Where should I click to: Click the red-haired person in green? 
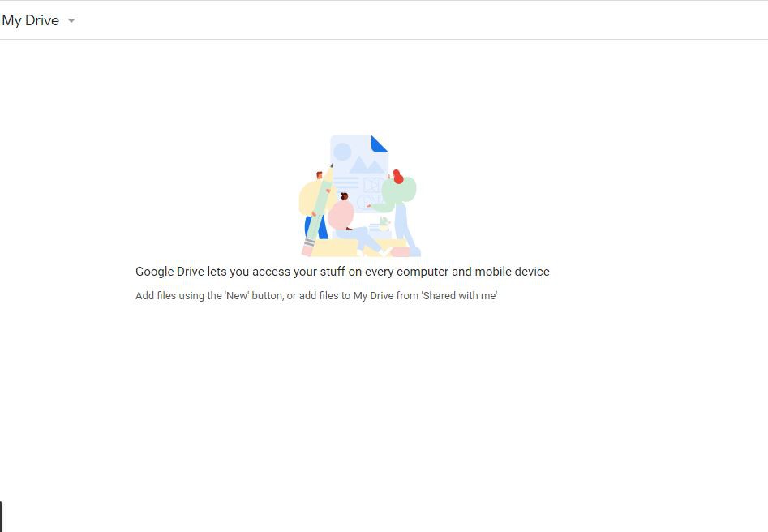(x=399, y=190)
